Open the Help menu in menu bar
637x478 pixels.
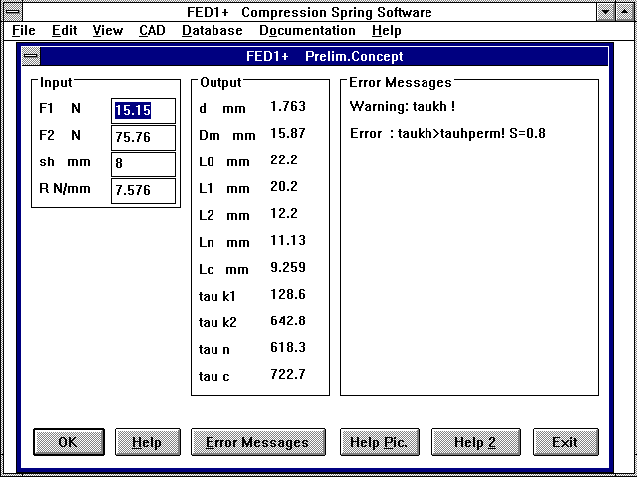coord(386,31)
